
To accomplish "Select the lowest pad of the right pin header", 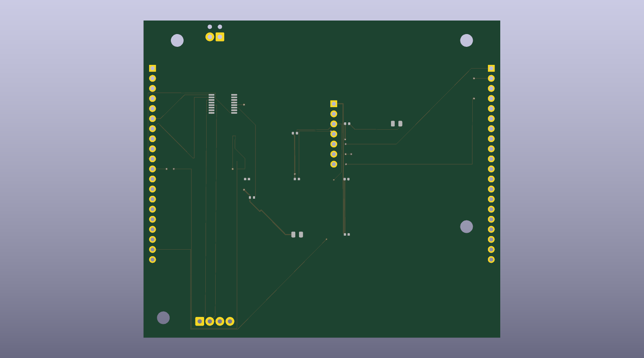I will pyautogui.click(x=491, y=259).
